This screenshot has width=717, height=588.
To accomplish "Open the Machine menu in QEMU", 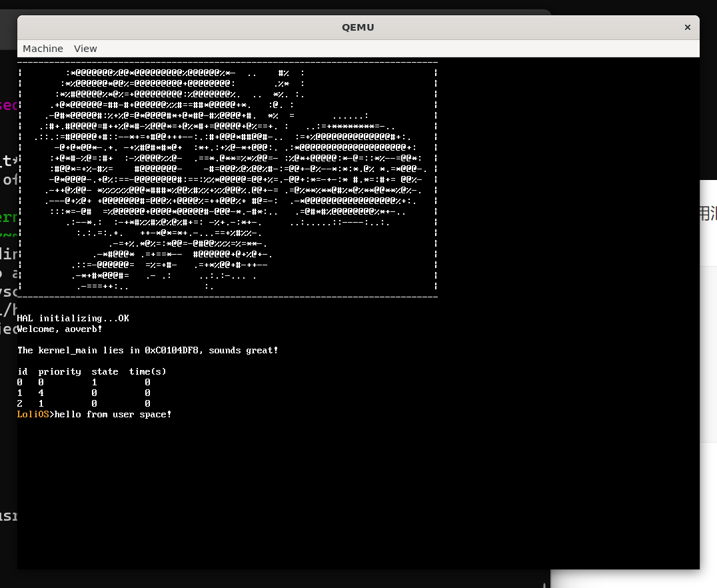I will (x=43, y=49).
